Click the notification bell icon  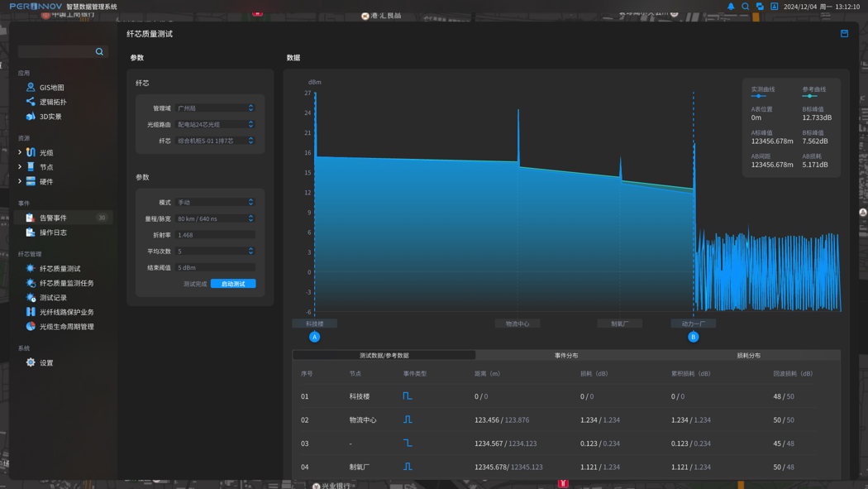click(x=731, y=7)
